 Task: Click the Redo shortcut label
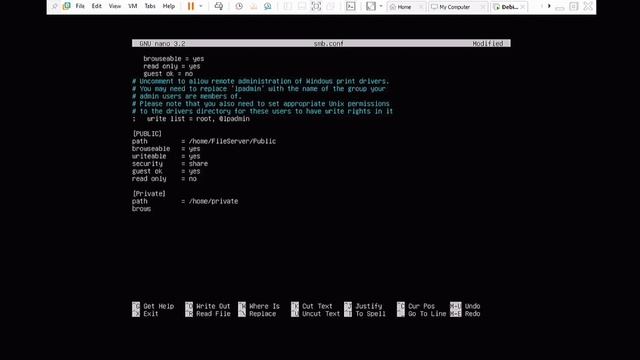click(x=472, y=314)
